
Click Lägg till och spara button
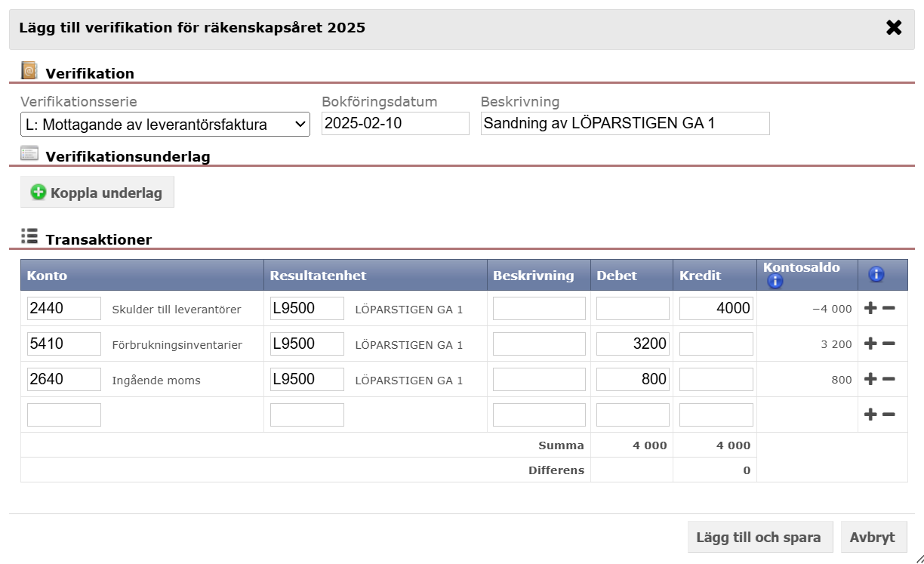(759, 537)
